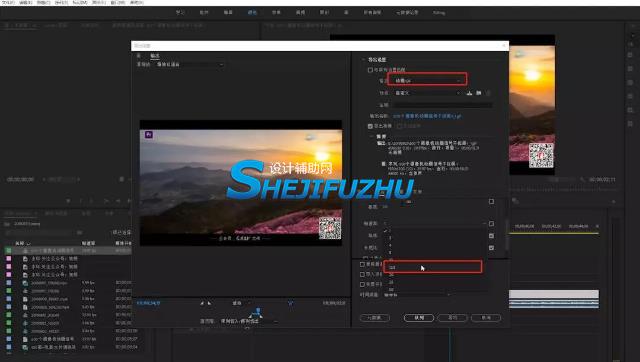Image resolution: width=640 pixels, height=362 pixels.
Task: Click the Metadata button at dialog bottom left
Action: point(375,318)
